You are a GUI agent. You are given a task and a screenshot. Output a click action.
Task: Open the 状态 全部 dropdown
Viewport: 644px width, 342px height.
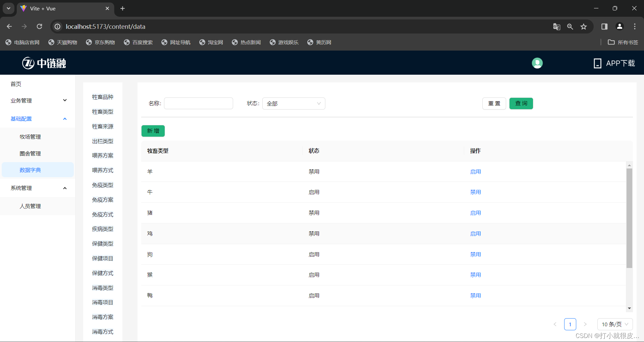[293, 104]
